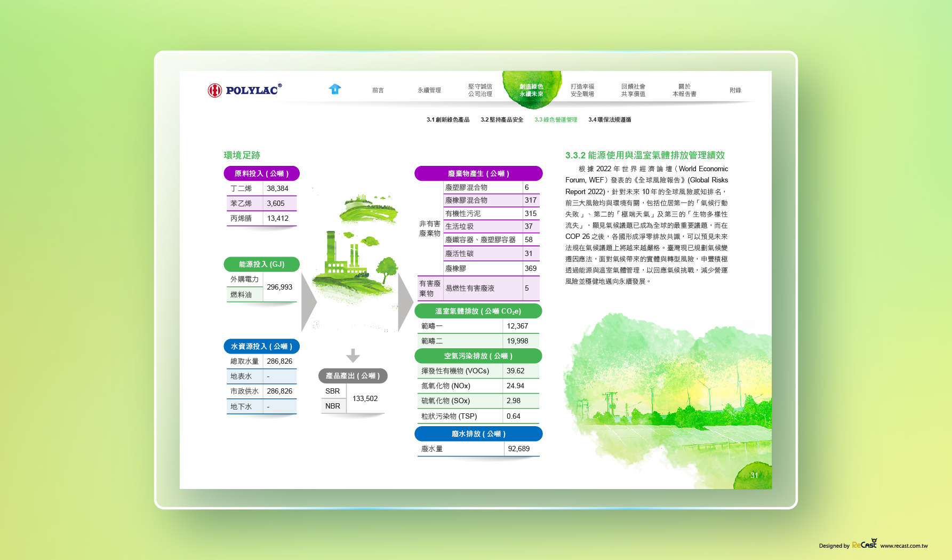Viewport: 952px width, 560px height.
Task: Open the 堅守誠信 公司治理 tab
Action: pyautogui.click(x=480, y=90)
